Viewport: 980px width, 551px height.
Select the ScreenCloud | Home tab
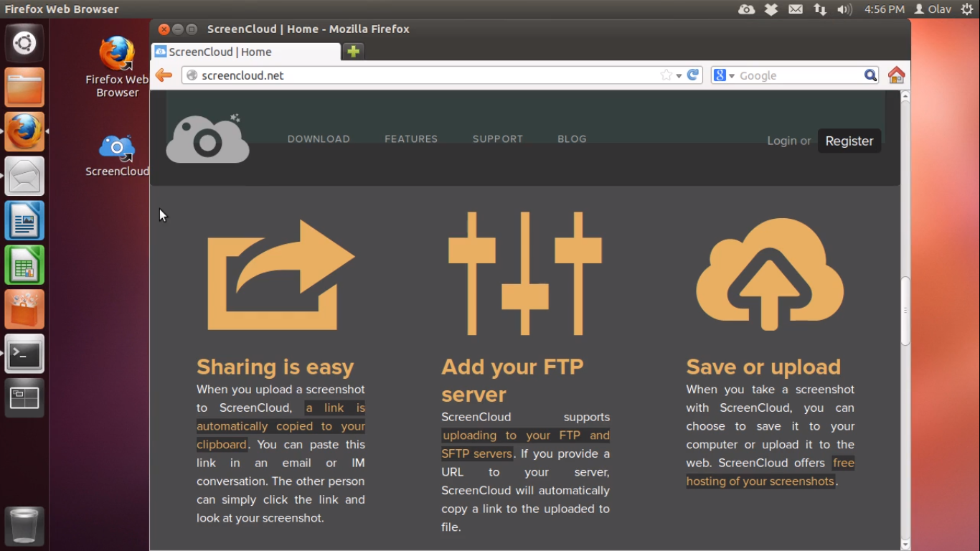click(246, 52)
